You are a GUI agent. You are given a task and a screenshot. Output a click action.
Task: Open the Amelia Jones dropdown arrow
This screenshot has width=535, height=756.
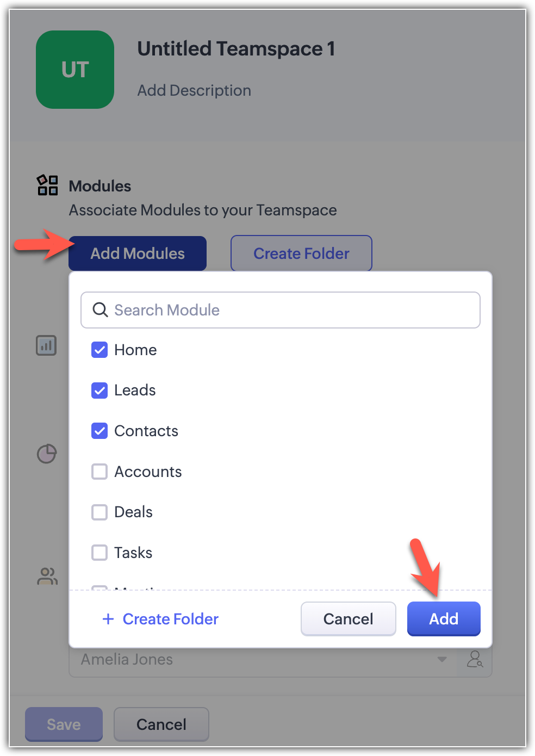(x=442, y=659)
